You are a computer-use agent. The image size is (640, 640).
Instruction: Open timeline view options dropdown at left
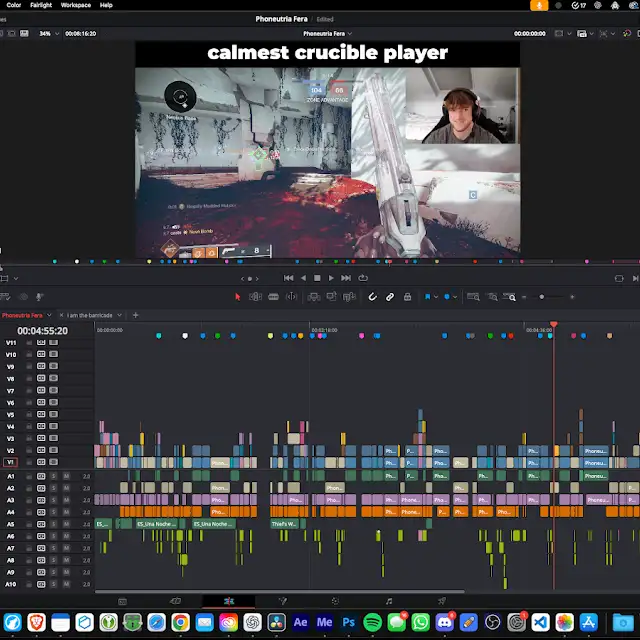(x=16, y=278)
